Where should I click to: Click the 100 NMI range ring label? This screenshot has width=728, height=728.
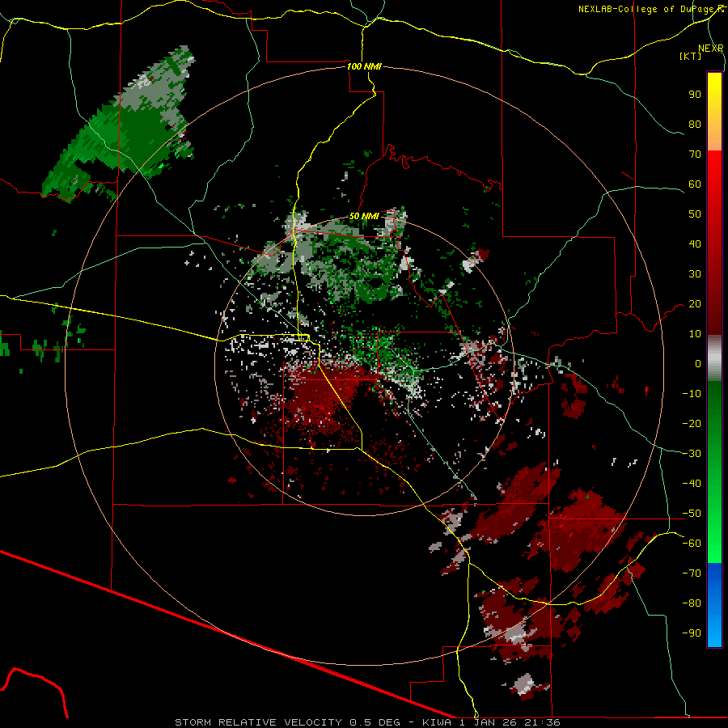(364, 66)
